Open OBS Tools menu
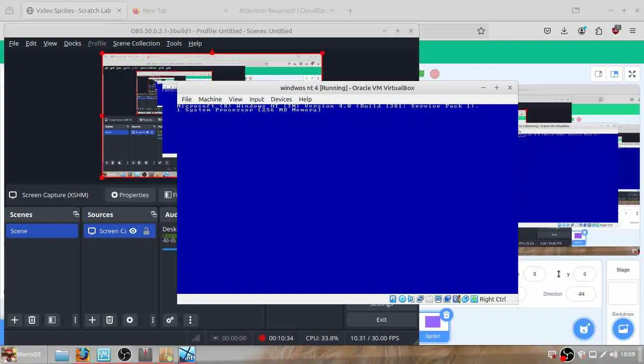The height and width of the screenshot is (364, 644). (174, 43)
